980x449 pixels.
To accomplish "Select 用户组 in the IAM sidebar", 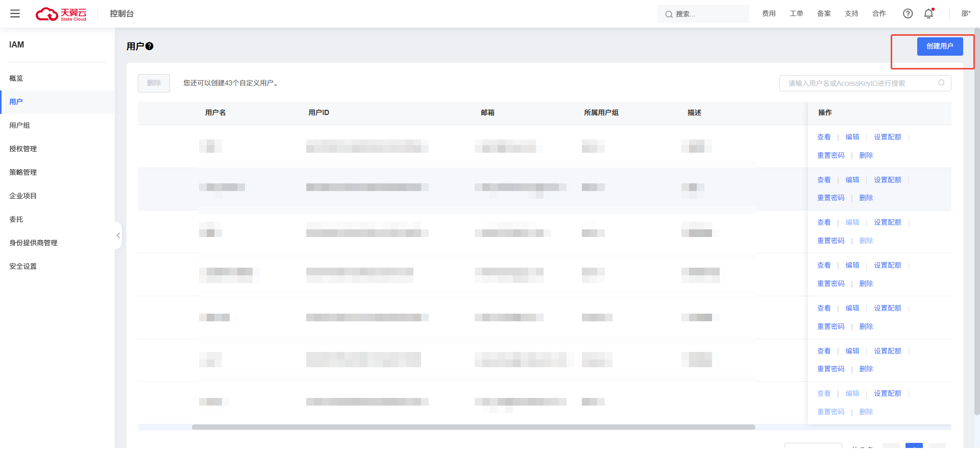I will click(x=57, y=125).
